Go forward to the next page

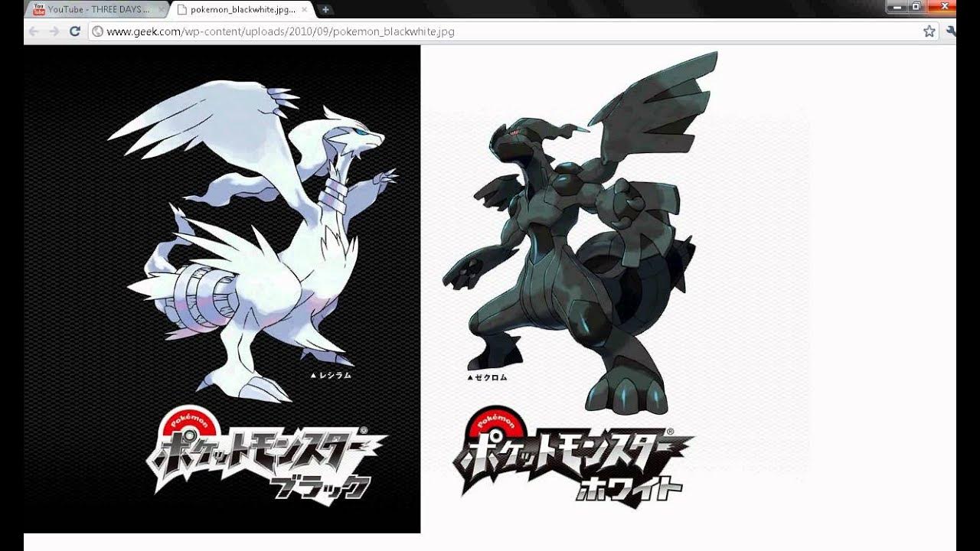tap(54, 31)
